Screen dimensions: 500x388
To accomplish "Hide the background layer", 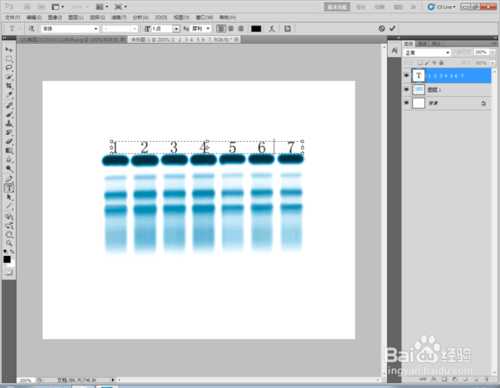I will [406, 103].
